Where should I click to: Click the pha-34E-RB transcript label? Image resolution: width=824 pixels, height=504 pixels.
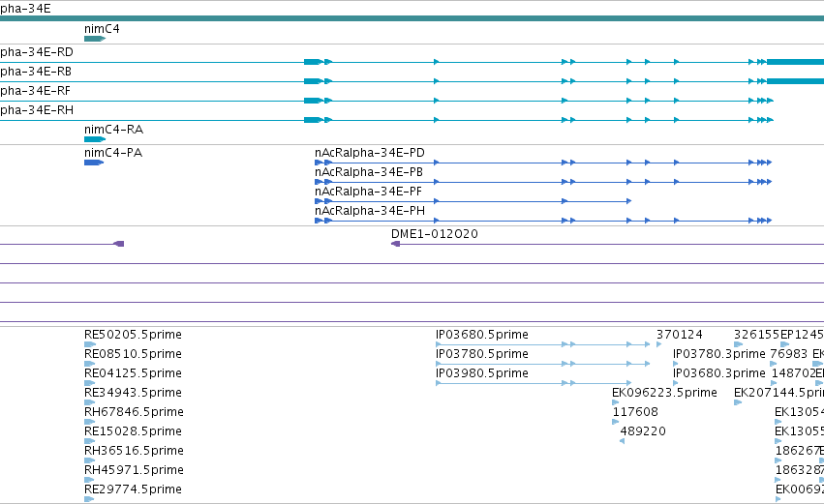pos(36,72)
